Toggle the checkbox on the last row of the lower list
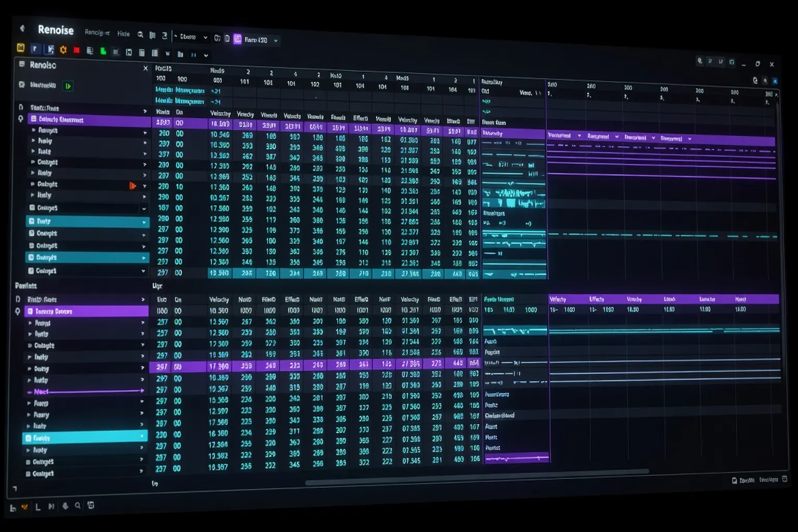This screenshot has height=532, width=798. (x=28, y=474)
